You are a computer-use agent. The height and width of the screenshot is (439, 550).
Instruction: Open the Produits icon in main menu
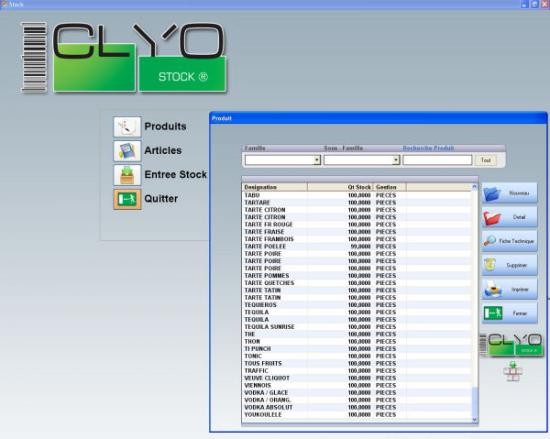click(x=127, y=127)
